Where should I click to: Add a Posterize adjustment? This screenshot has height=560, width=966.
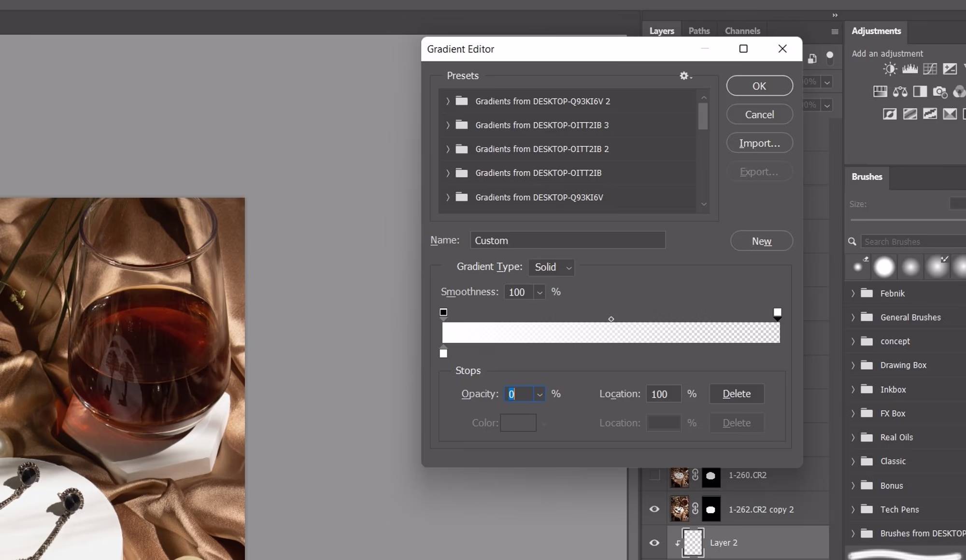pyautogui.click(x=910, y=114)
